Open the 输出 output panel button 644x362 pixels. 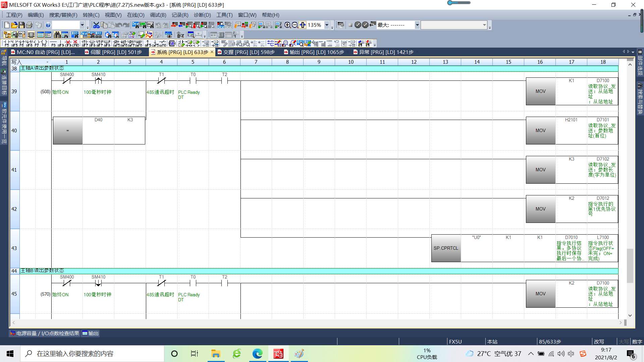(x=91, y=334)
